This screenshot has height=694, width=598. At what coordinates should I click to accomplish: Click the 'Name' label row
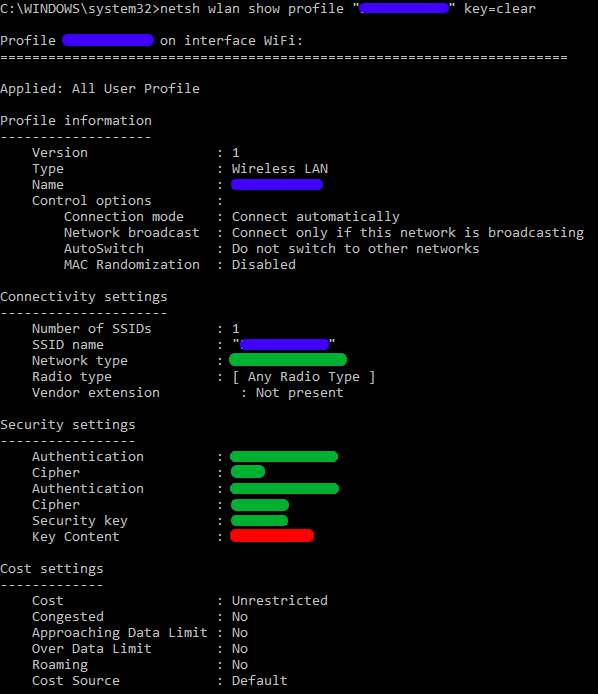click(48, 185)
